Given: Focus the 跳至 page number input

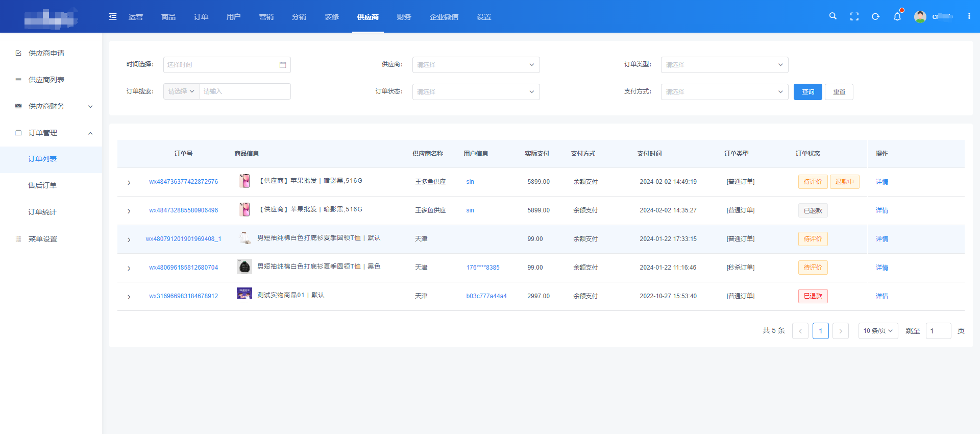Looking at the screenshot, I should (938, 331).
